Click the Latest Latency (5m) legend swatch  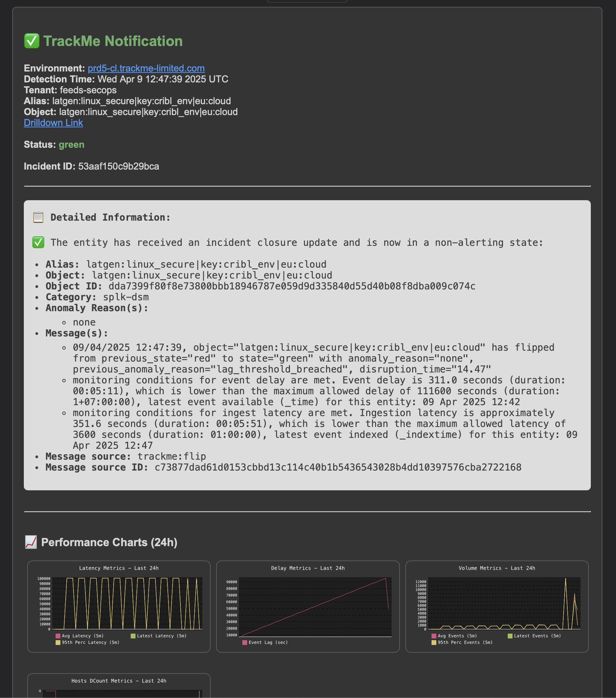pyautogui.click(x=133, y=636)
